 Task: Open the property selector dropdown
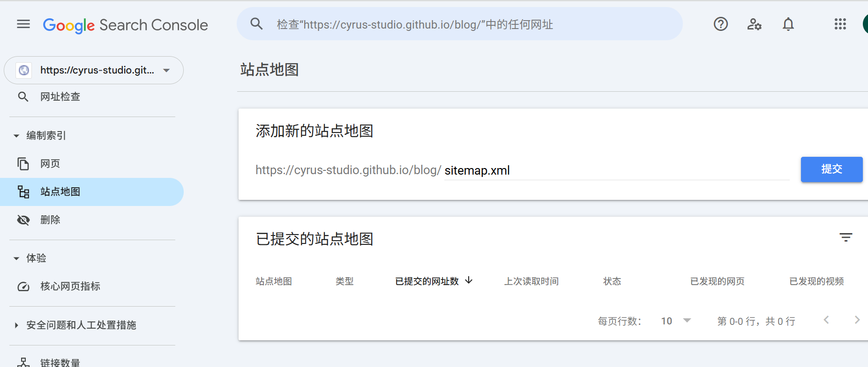94,70
